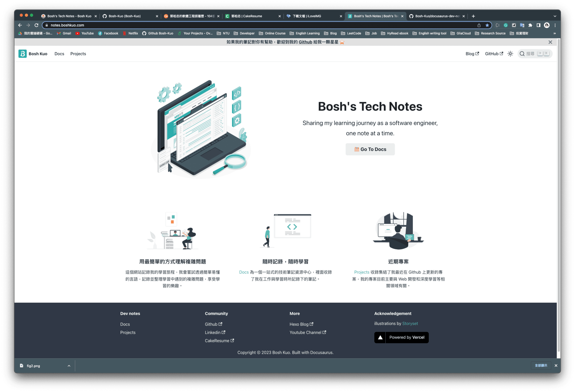This screenshot has width=575, height=392.
Task: Expand the tab search chevron
Action: pos(555,16)
